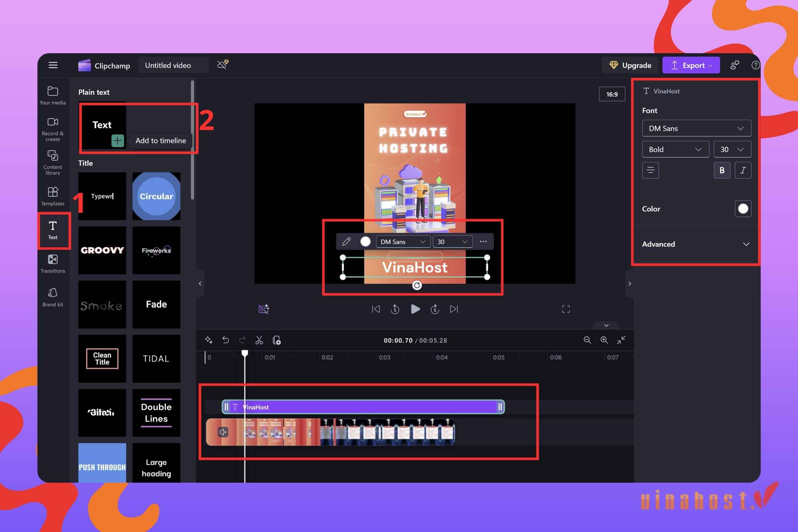Image resolution: width=798 pixels, height=532 pixels.
Task: Open the Record & create tab
Action: click(x=53, y=129)
